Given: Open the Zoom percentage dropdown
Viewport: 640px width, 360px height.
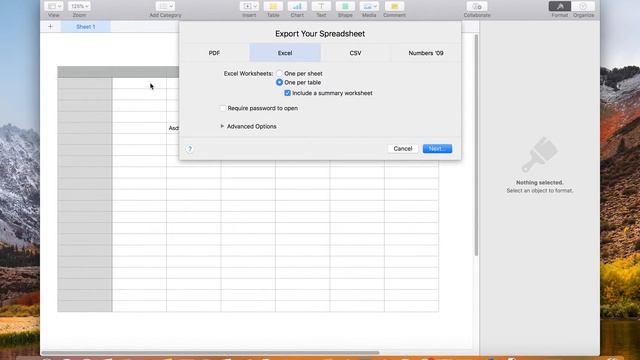Looking at the screenshot, I should coord(79,7).
